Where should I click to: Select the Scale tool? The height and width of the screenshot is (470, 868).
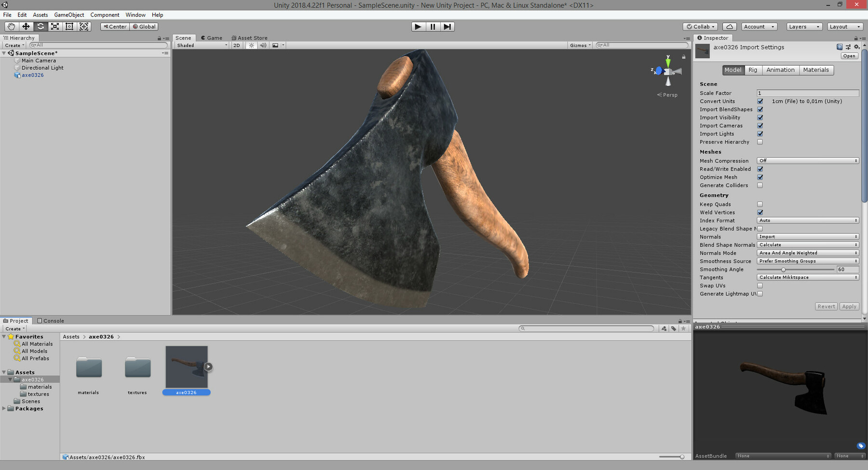tap(55, 27)
